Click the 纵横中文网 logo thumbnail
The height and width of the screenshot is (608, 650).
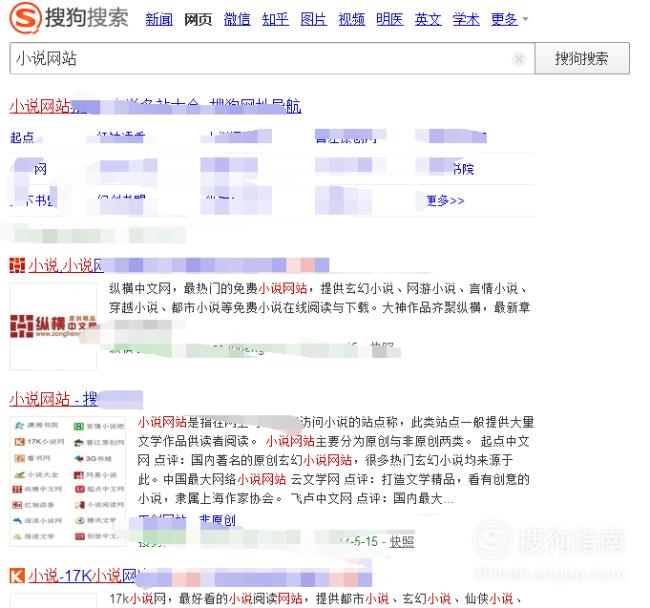point(53,326)
